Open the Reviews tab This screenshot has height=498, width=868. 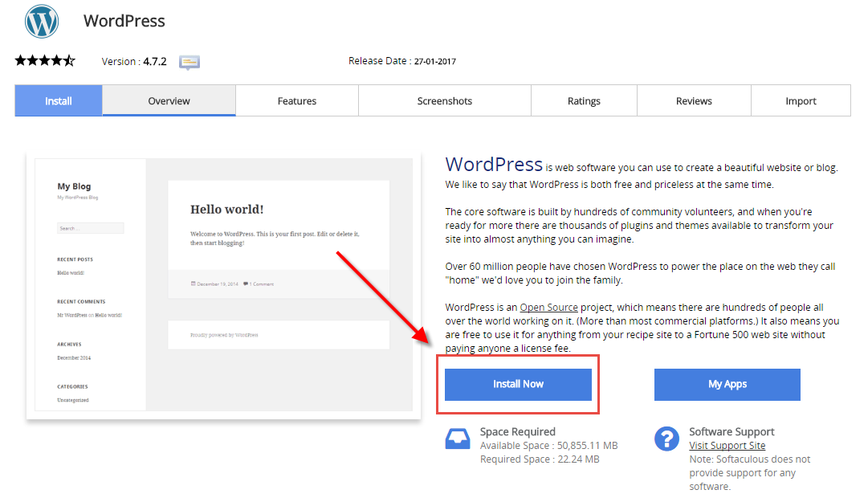[694, 101]
